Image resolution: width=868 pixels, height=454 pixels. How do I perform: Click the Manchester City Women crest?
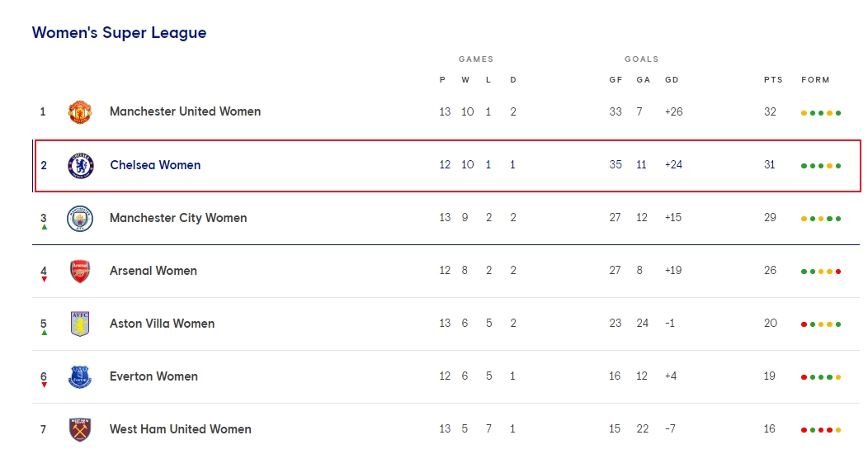tap(80, 218)
